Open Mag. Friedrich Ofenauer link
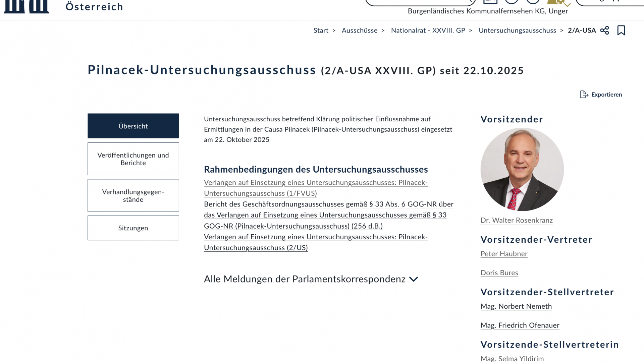The height and width of the screenshot is (362, 644). [x=520, y=325]
